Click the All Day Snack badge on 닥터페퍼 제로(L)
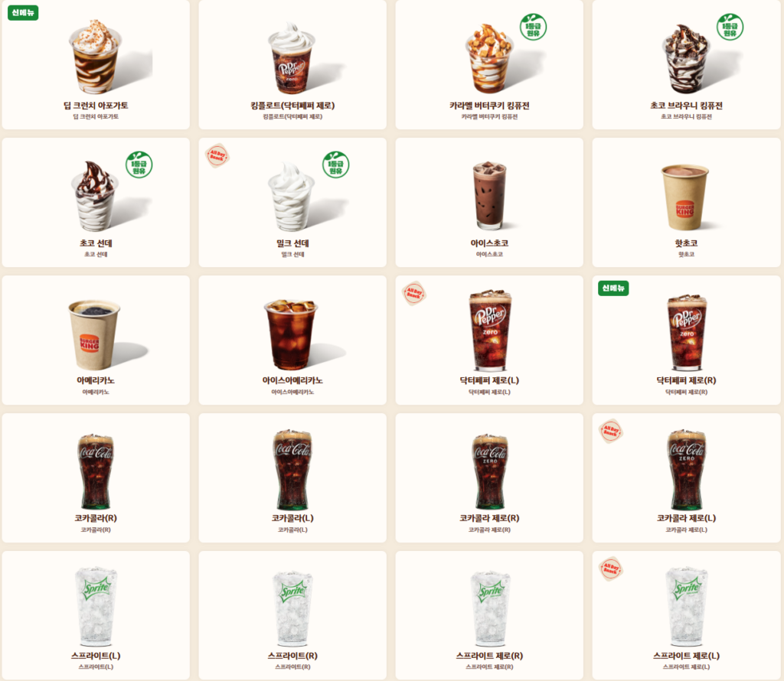The height and width of the screenshot is (681, 784). [414, 293]
